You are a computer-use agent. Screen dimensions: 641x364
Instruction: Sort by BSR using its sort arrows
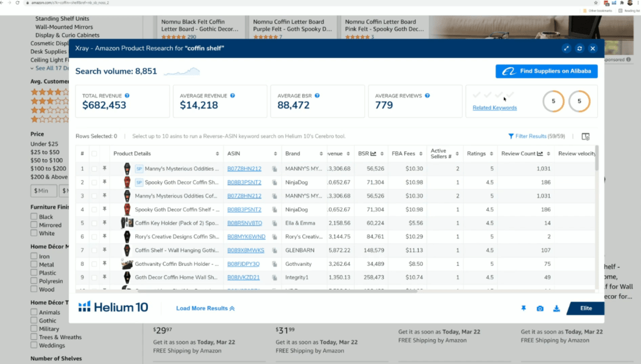click(382, 154)
